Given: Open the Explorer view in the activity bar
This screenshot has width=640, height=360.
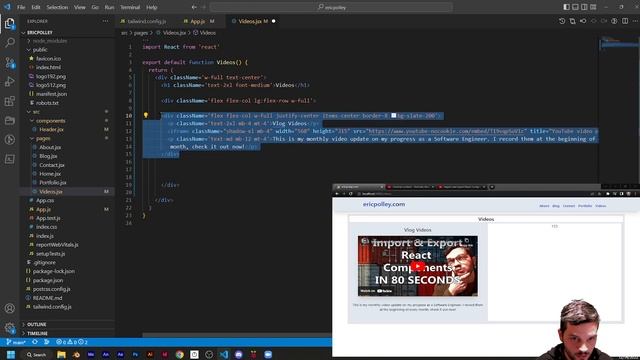Looking at the screenshot, I should tap(9, 24).
